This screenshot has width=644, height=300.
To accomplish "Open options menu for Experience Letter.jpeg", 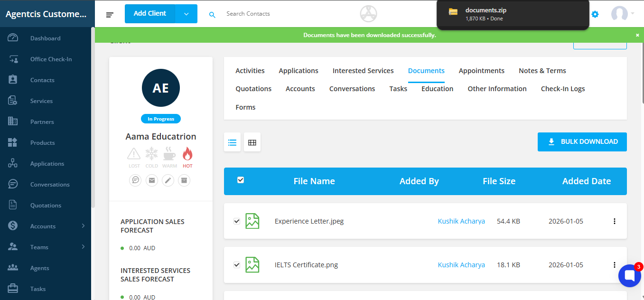I will click(x=615, y=221).
